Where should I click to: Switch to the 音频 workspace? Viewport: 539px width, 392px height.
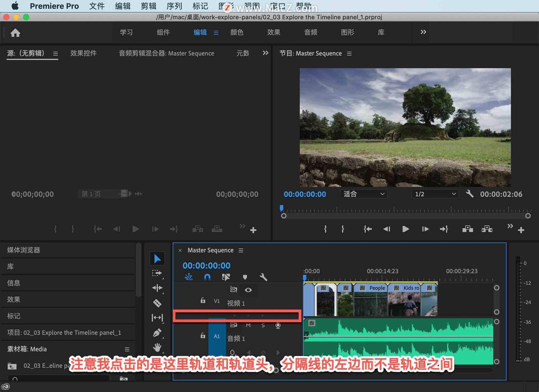(x=310, y=32)
